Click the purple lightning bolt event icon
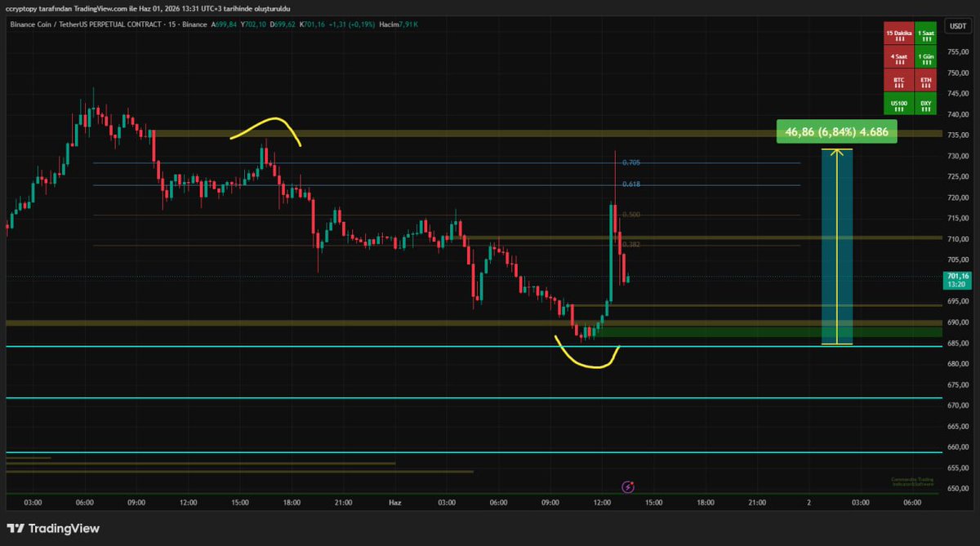This screenshot has width=980, height=546. pyautogui.click(x=628, y=486)
